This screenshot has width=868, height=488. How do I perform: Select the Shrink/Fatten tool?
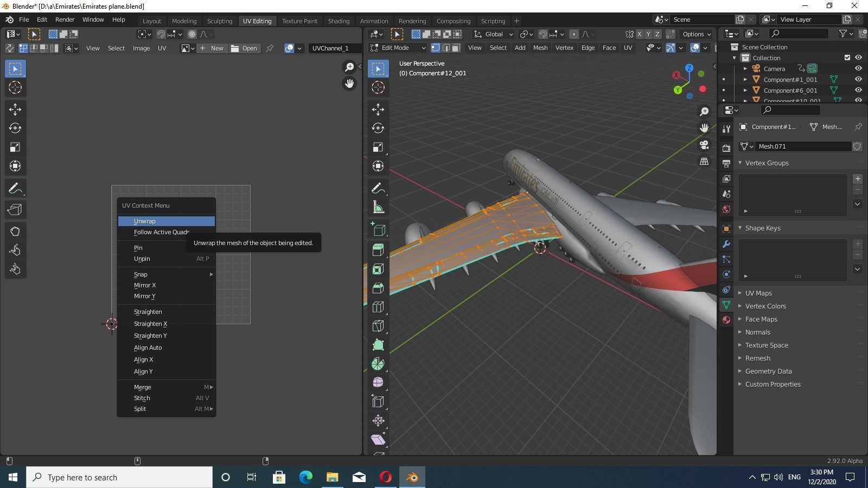[x=378, y=421]
